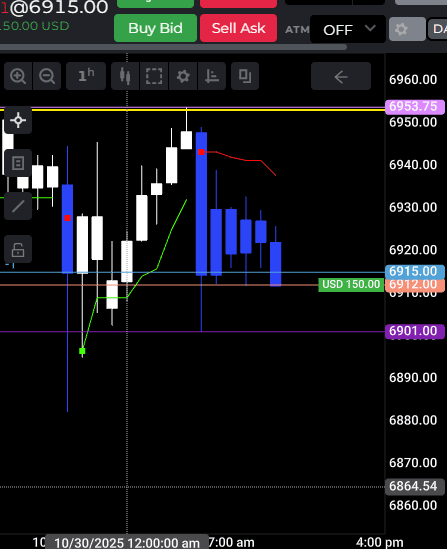Click the zoom out magnifier icon
This screenshot has width=447, height=549.
(47, 76)
